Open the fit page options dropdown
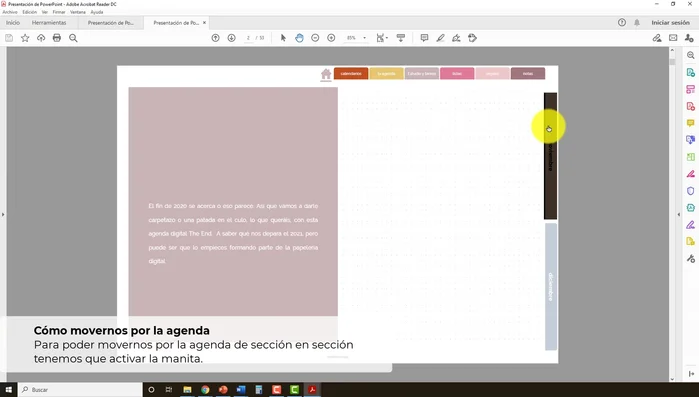Viewport: 699px width, 397px height. 382,38
